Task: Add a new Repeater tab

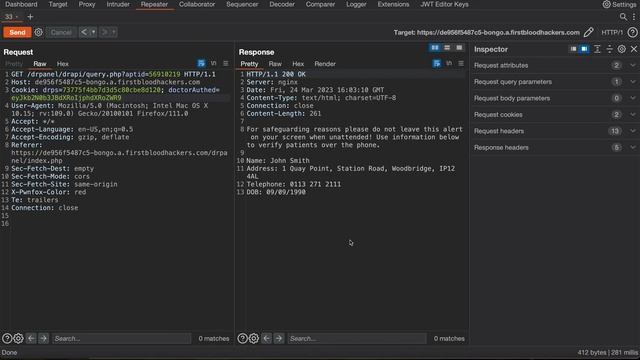Action: click(30, 17)
